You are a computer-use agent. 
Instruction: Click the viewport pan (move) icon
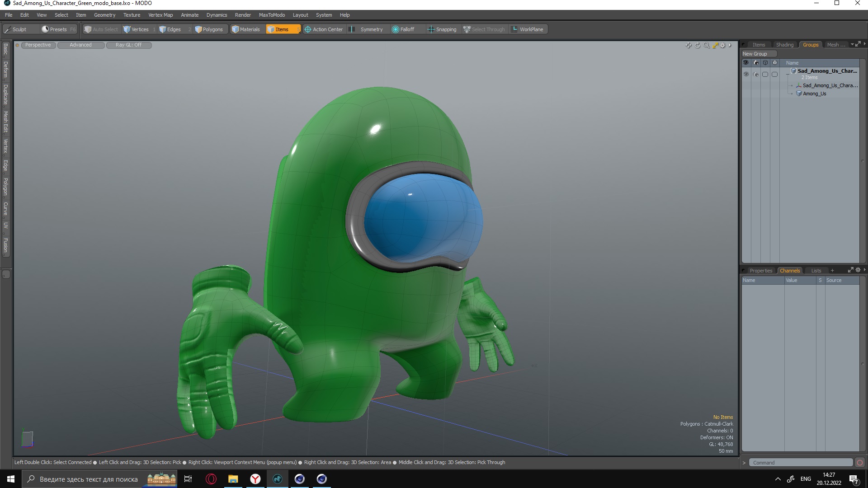point(688,45)
